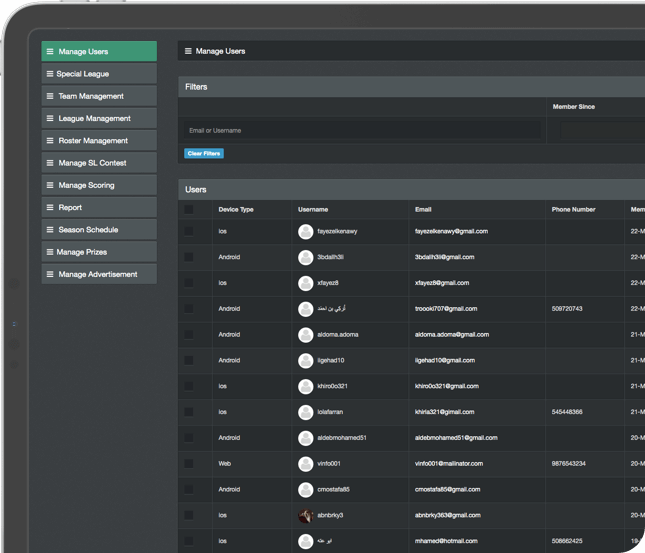The image size is (645, 553).
Task: Click khiro0o321's avatar icon
Action: tap(306, 386)
